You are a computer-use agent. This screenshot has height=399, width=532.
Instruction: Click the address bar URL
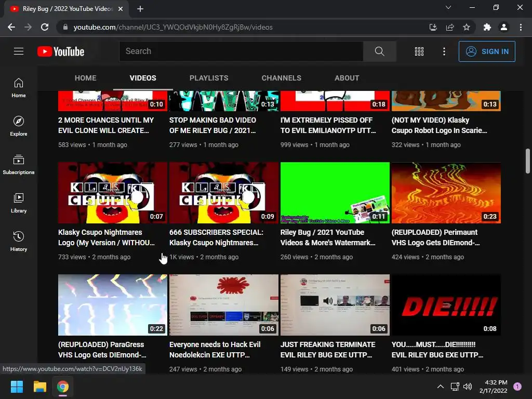[x=173, y=27]
